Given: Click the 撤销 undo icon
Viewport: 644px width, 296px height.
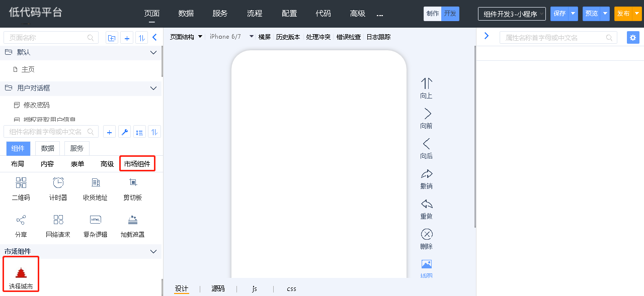Looking at the screenshot, I should coord(426,174).
